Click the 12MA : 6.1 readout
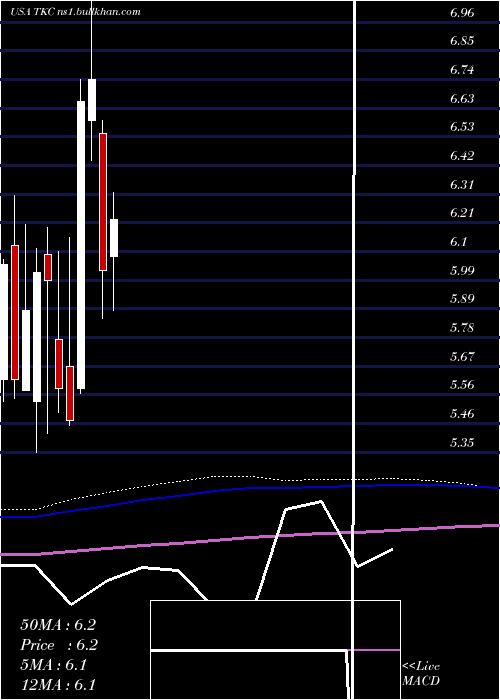This screenshot has height=700, width=500. pyautogui.click(x=58, y=685)
